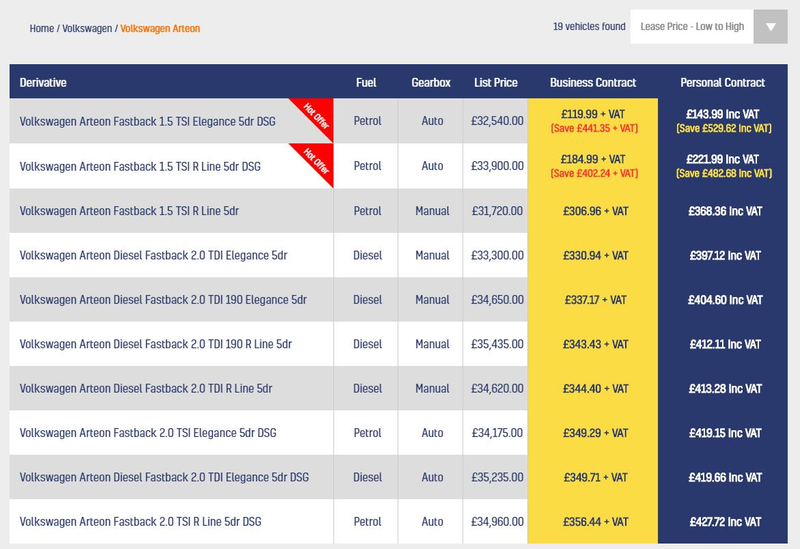The width and height of the screenshot is (800, 549).
Task: Open Arteon Fastback 1.5 TSI R Line 5dr manual
Action: point(129,211)
